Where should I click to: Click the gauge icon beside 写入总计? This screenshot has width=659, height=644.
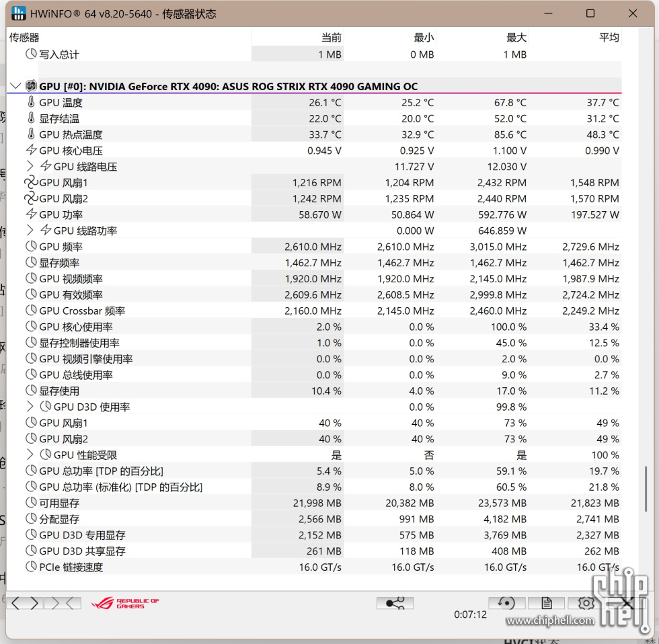pos(31,54)
